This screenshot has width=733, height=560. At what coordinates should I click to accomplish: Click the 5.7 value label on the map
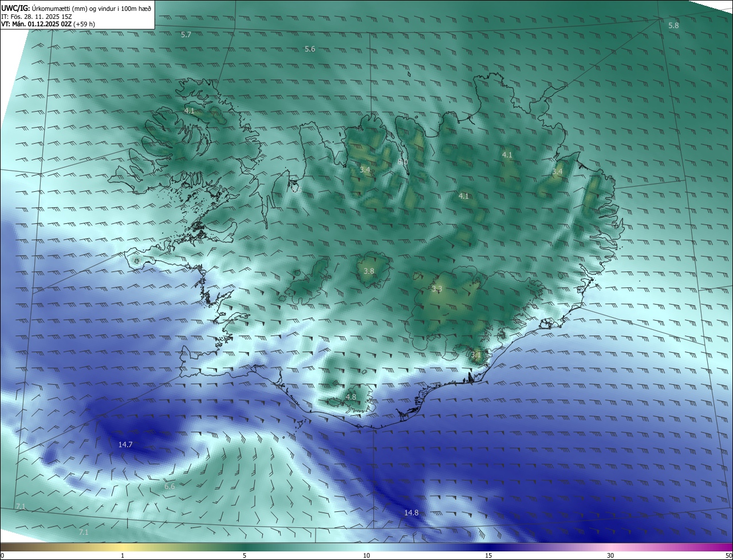[x=186, y=35]
